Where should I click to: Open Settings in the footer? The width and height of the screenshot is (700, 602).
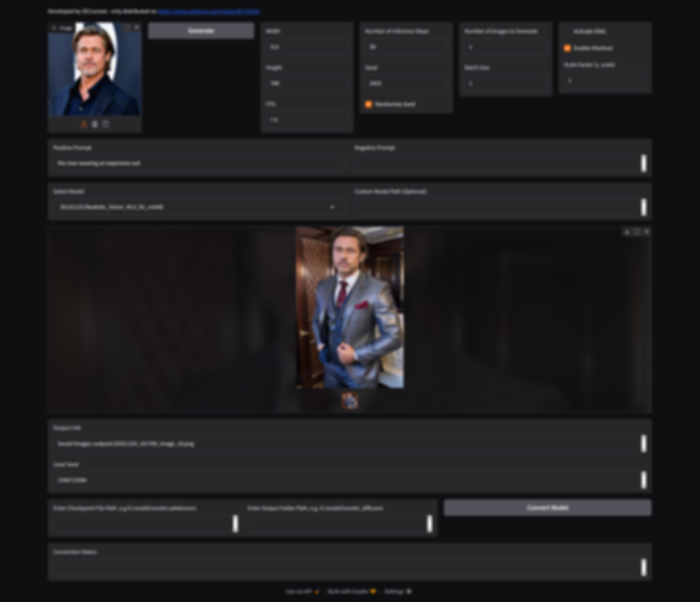tap(398, 592)
